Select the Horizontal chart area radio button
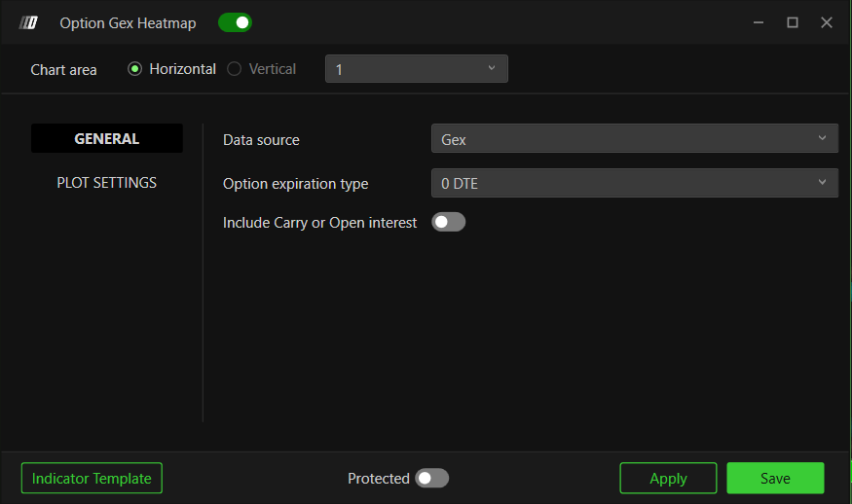Viewport: 852px width, 504px height. (134, 69)
